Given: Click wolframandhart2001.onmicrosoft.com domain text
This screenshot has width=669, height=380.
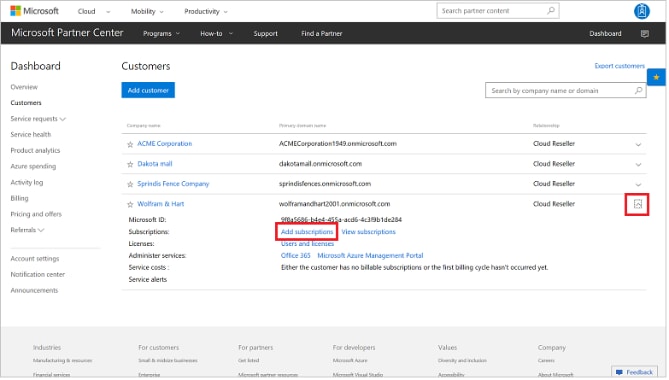Looking at the screenshot, I should pos(335,204).
